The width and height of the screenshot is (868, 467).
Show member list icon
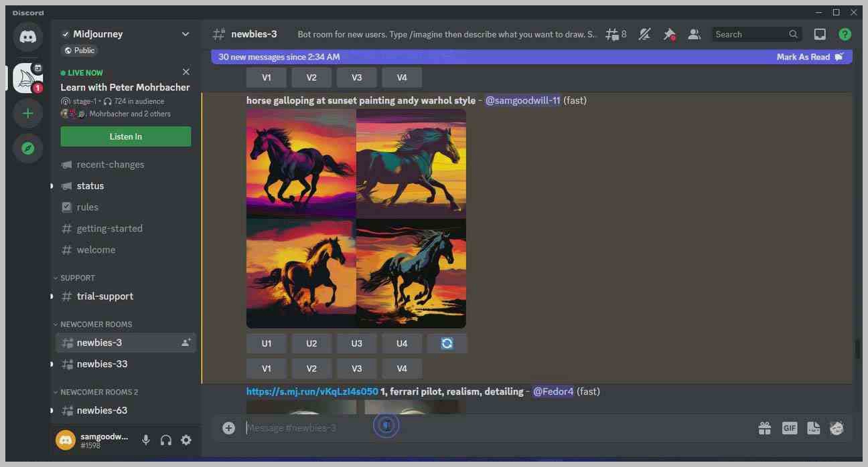tap(695, 34)
